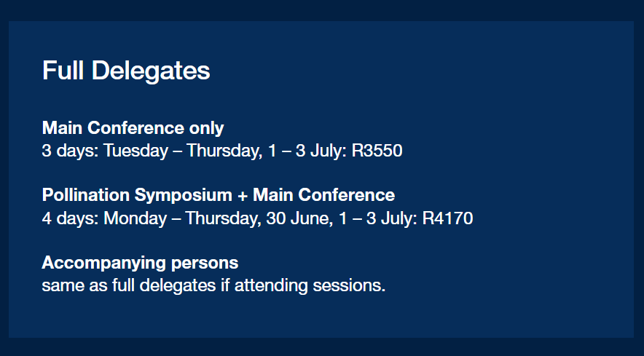The height and width of the screenshot is (356, 644).
Task: Click the R4170 price
Action: click(448, 218)
